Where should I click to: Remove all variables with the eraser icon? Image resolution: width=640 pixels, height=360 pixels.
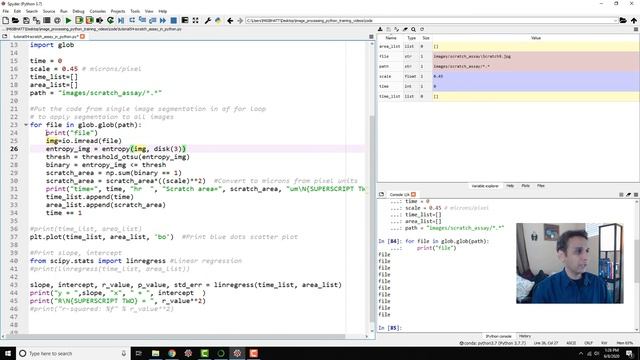click(405, 29)
